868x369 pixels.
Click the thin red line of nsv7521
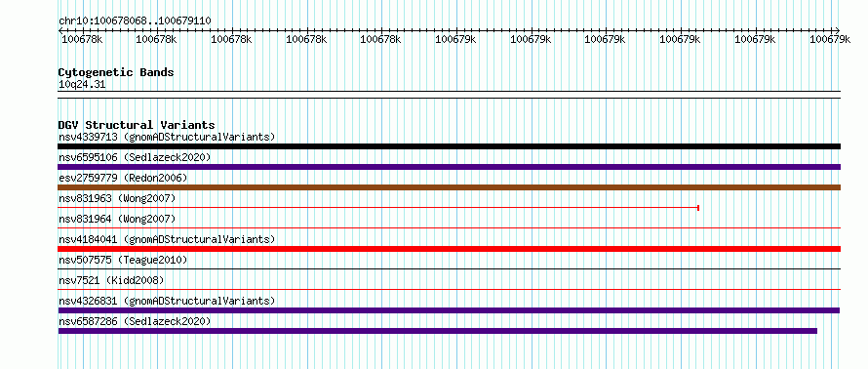[449, 289]
